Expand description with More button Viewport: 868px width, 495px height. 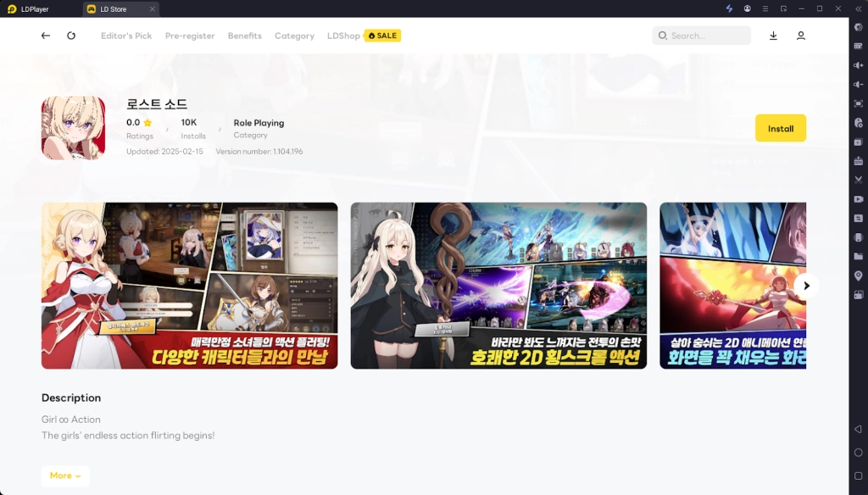[65, 476]
